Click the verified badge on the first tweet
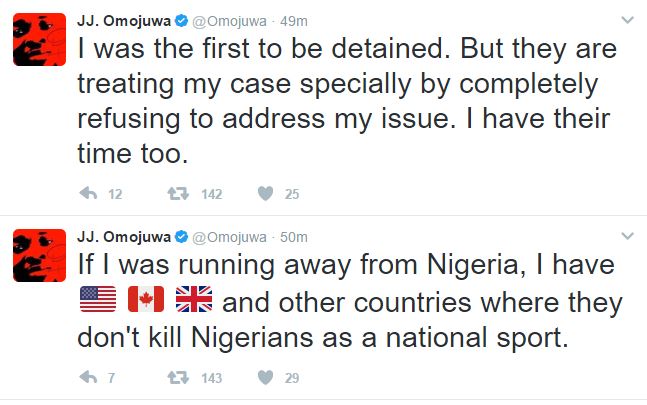Image resolution: width=647 pixels, height=405 pixels. coord(181,19)
